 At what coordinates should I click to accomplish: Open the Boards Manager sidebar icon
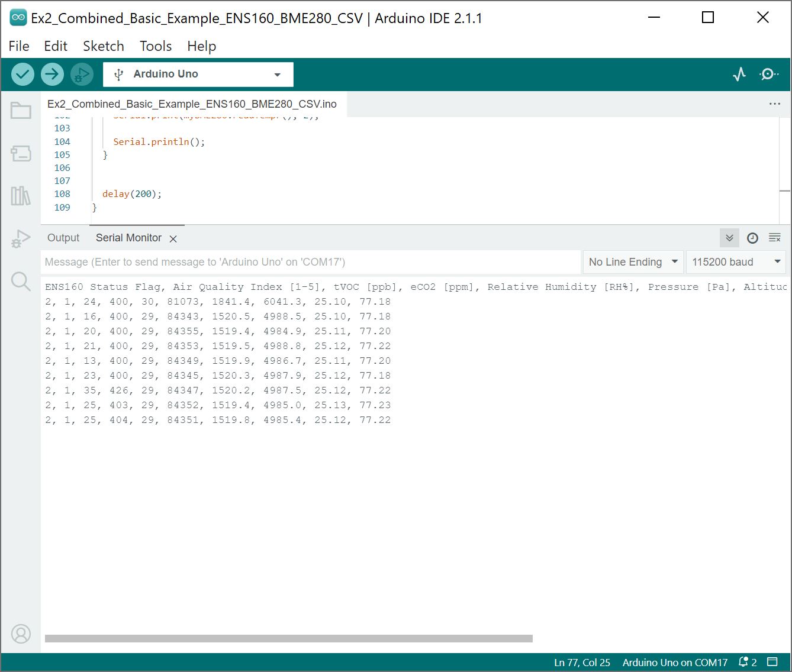(21, 154)
